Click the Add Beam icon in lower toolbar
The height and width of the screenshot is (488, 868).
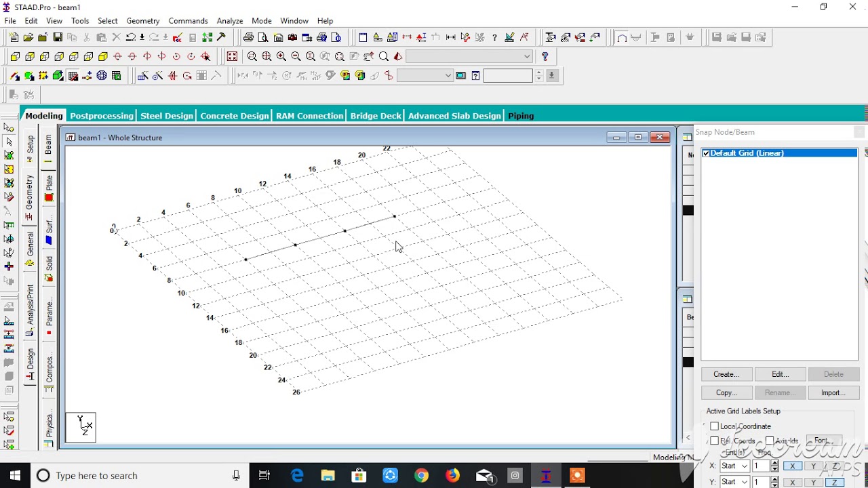coord(15,76)
